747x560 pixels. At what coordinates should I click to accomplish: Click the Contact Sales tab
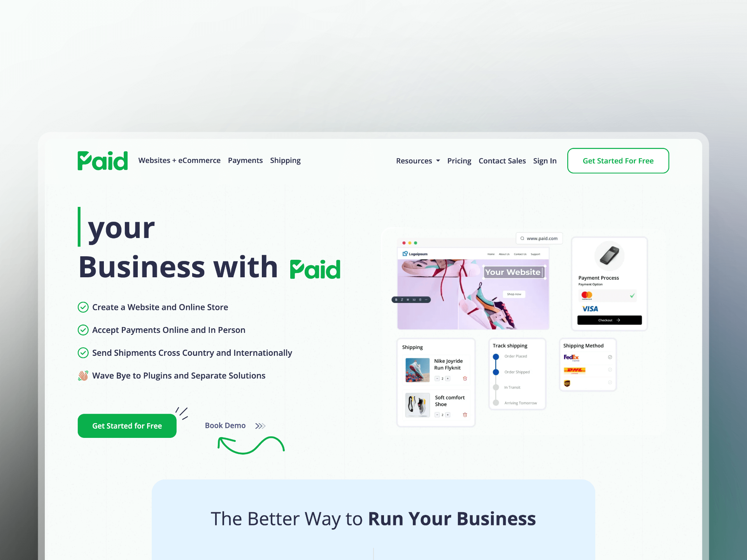[502, 161]
